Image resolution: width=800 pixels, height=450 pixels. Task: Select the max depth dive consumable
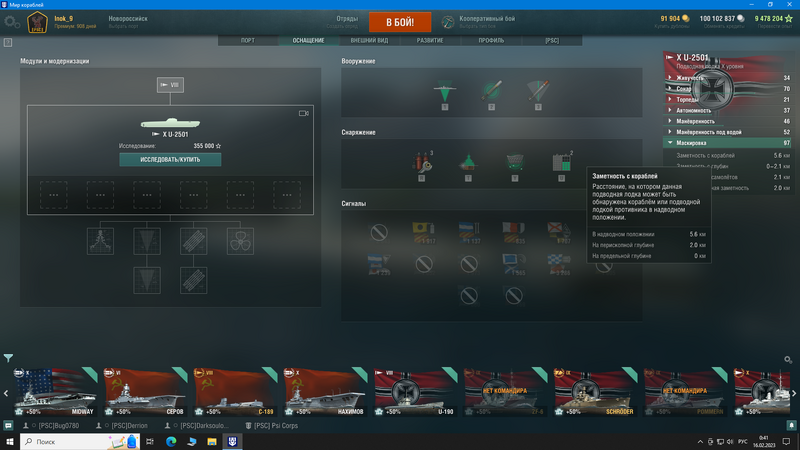point(468,162)
